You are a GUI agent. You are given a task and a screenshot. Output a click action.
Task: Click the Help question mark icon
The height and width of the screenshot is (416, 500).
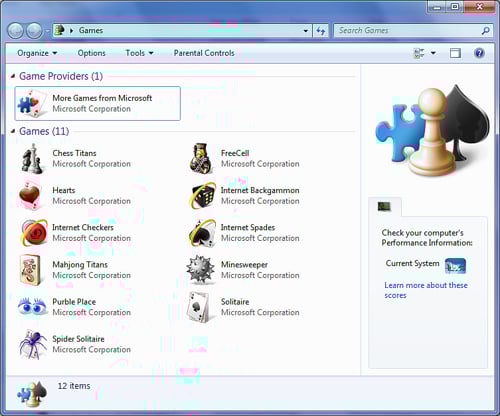point(479,53)
